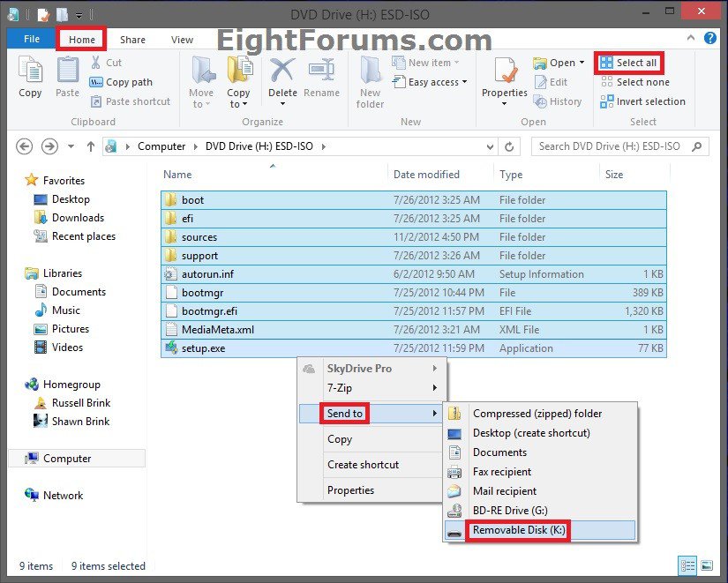Click Fax recipient in Send to submenu
The height and width of the screenshot is (583, 728).
539,472
